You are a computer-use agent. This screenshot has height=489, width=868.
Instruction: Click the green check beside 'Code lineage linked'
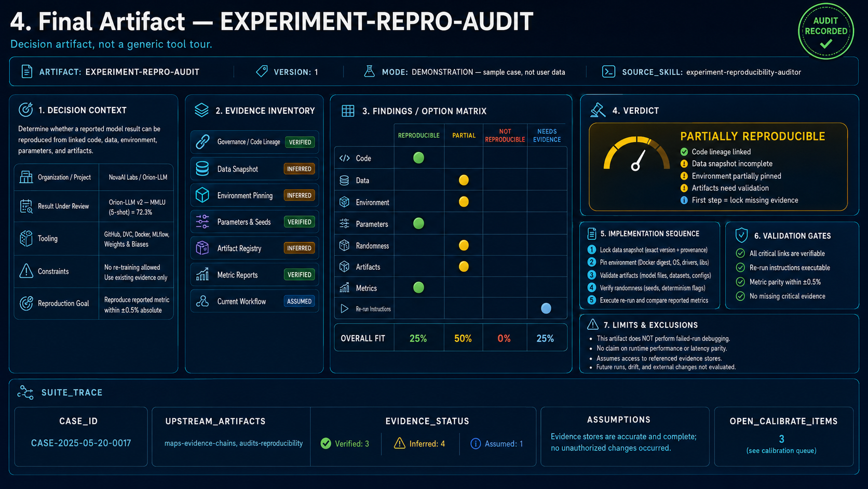tap(684, 152)
